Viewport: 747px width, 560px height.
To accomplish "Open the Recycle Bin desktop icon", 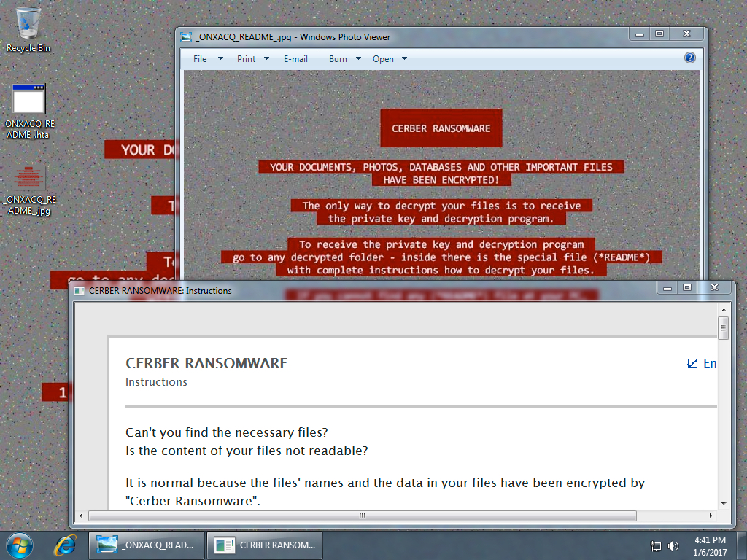I will pyautogui.click(x=28, y=29).
